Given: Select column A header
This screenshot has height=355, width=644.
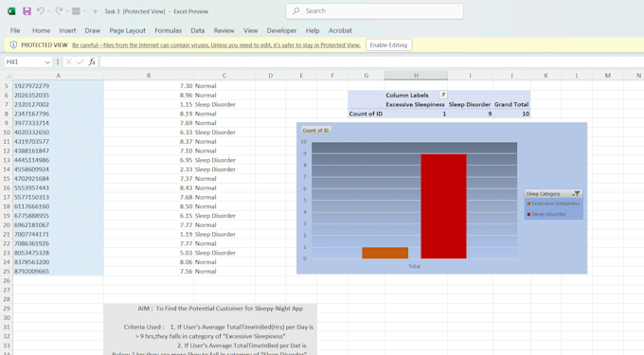Looking at the screenshot, I should [x=58, y=76].
